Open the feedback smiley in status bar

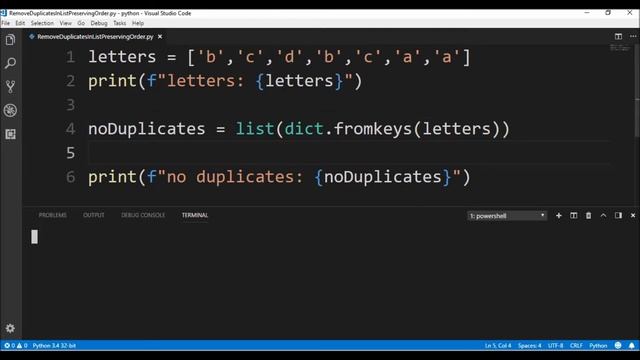click(618, 345)
